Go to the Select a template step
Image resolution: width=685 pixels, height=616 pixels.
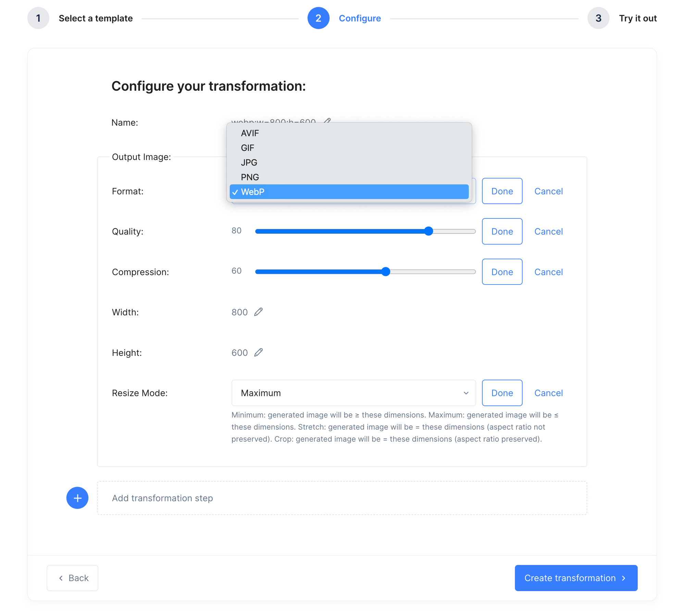pyautogui.click(x=96, y=18)
